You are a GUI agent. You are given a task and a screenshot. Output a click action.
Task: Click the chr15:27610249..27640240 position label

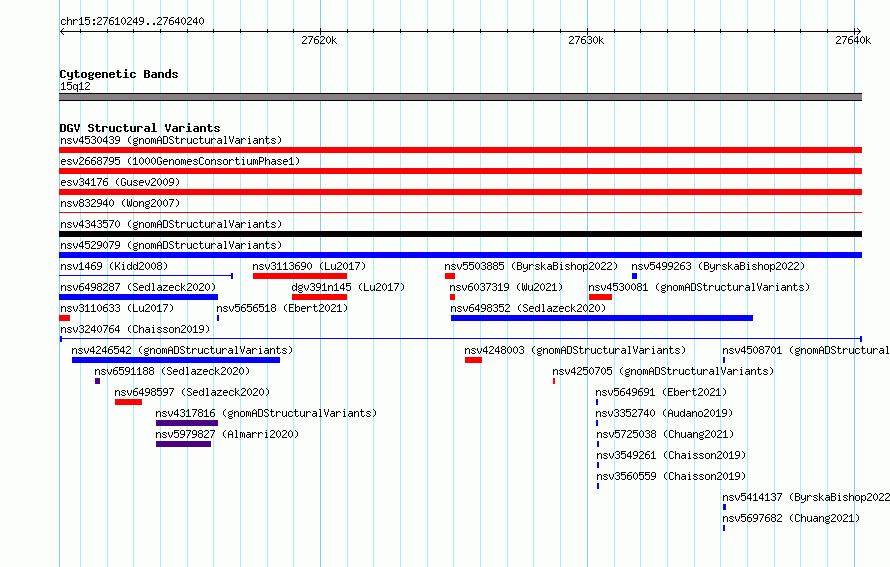[x=132, y=21]
